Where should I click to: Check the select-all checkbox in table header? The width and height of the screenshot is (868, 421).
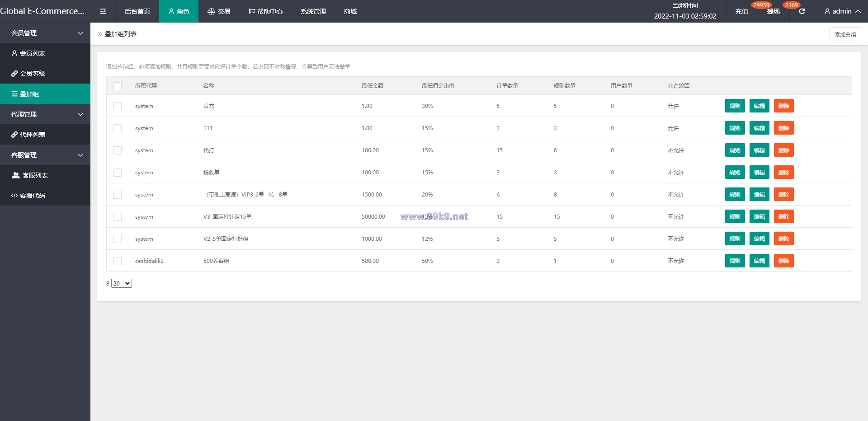click(118, 86)
